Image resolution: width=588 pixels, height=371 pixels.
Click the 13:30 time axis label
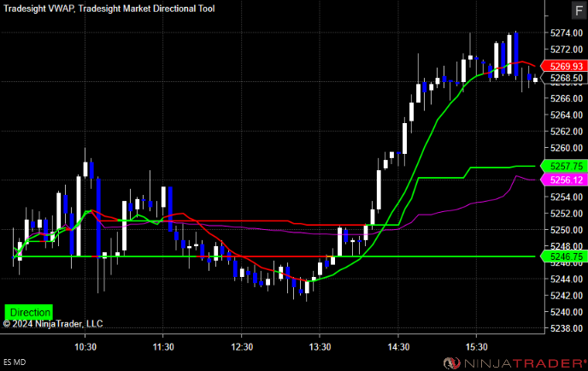point(320,347)
